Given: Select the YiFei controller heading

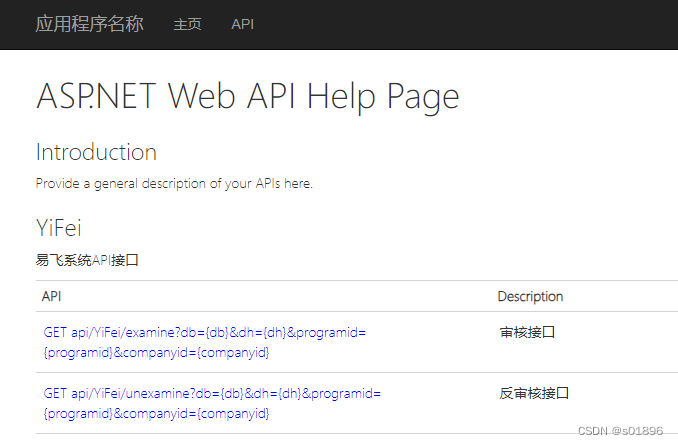Looking at the screenshot, I should pyautogui.click(x=58, y=228).
